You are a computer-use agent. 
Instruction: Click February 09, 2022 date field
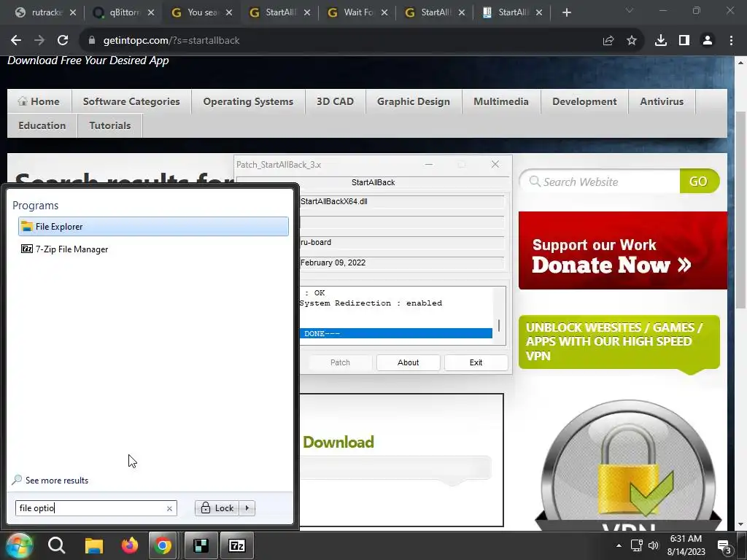click(x=402, y=262)
